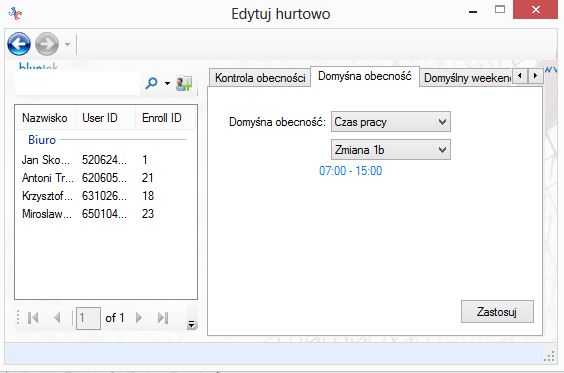This screenshot has width=564, height=373.
Task: Expand the Zmiana 1b combo box
Action: [391, 150]
